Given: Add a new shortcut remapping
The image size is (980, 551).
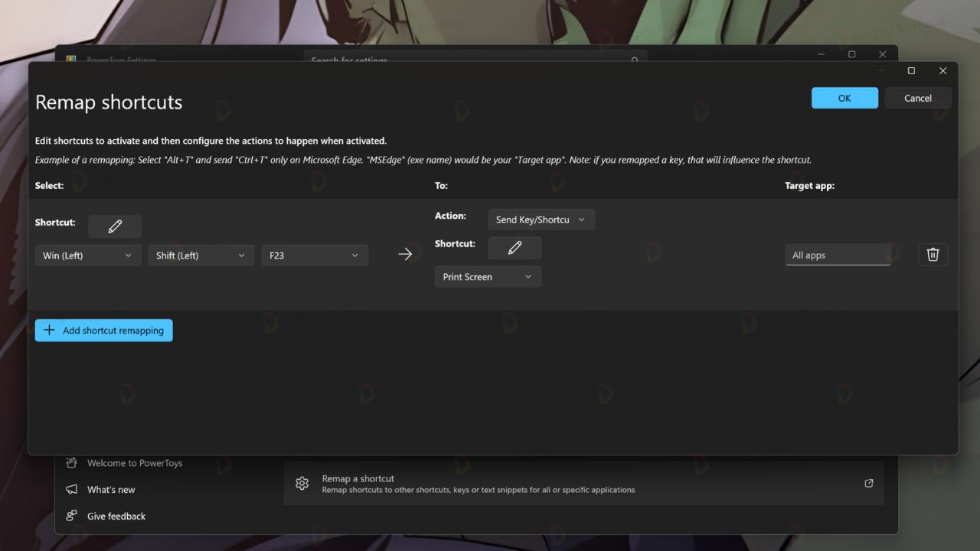Looking at the screenshot, I should tap(104, 331).
